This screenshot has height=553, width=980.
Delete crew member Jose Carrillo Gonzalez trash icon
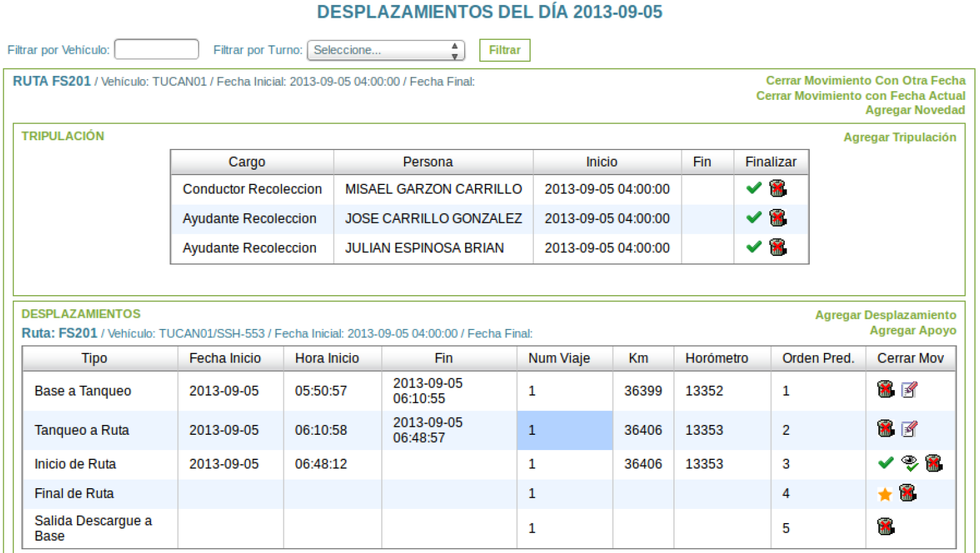click(778, 217)
